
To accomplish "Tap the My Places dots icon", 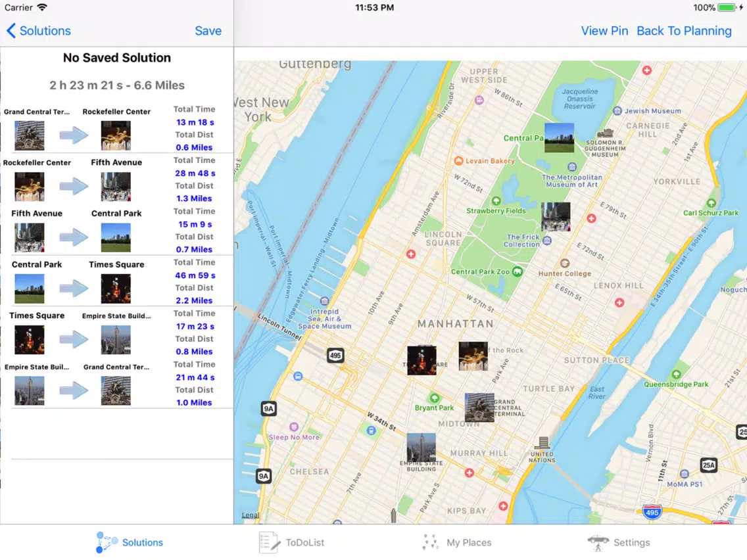I will (429, 542).
